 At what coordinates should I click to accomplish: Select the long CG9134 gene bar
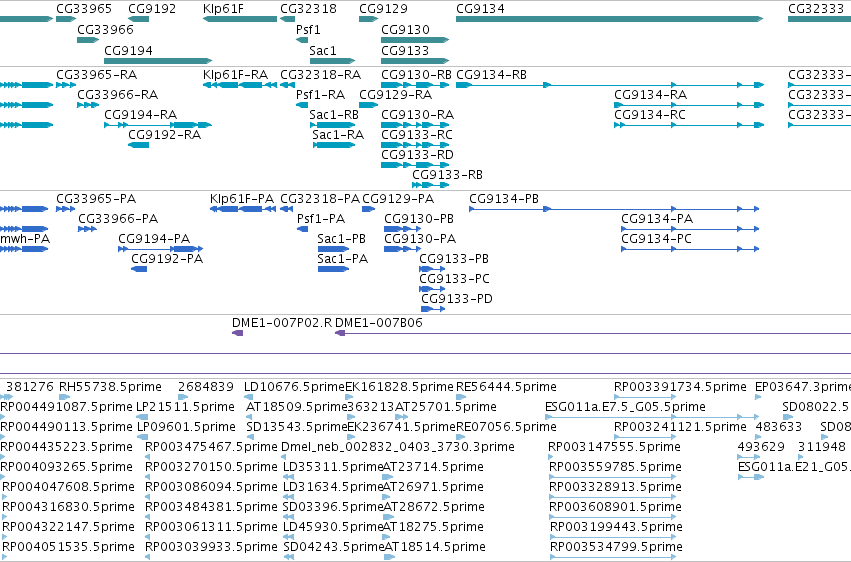point(609,19)
